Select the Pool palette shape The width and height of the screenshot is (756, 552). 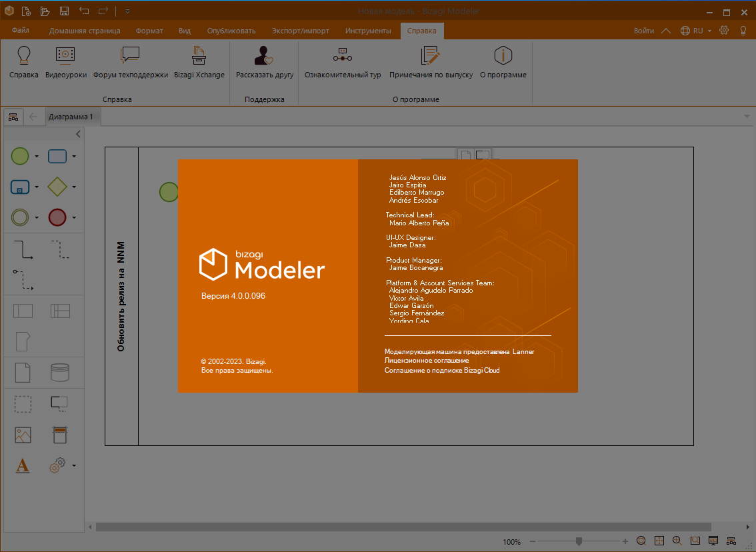23,311
